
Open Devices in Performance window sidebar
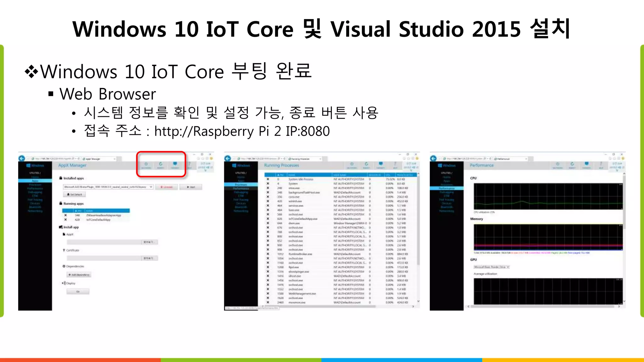point(447,203)
